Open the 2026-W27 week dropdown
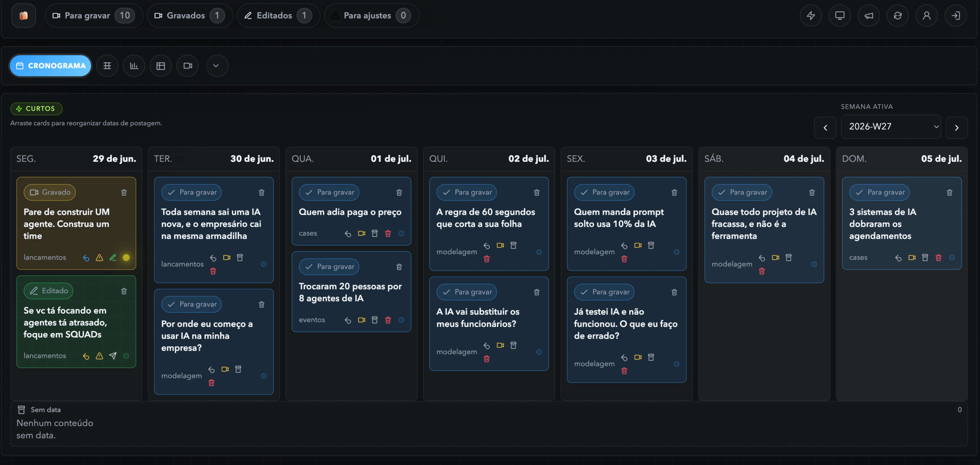980x465 pixels. coord(891,127)
